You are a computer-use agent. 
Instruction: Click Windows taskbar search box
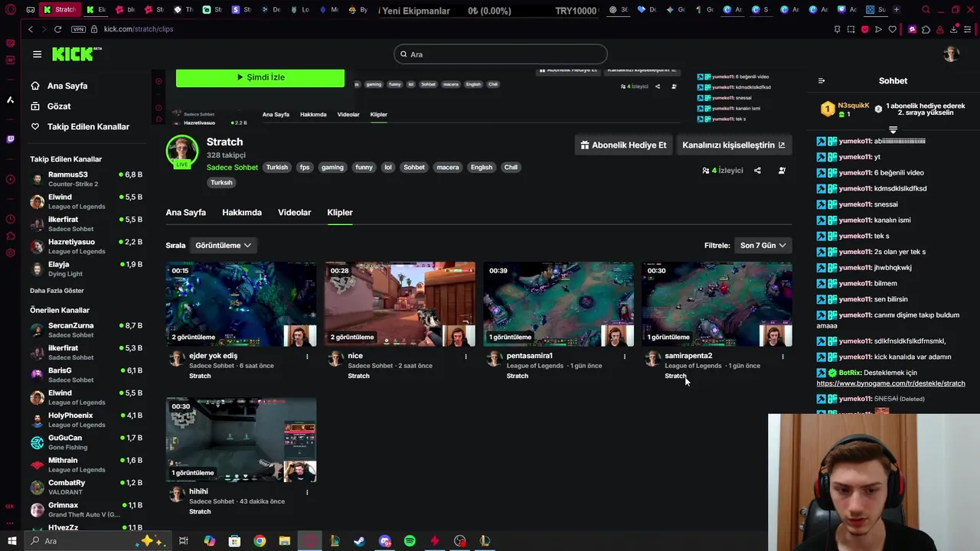click(98, 541)
